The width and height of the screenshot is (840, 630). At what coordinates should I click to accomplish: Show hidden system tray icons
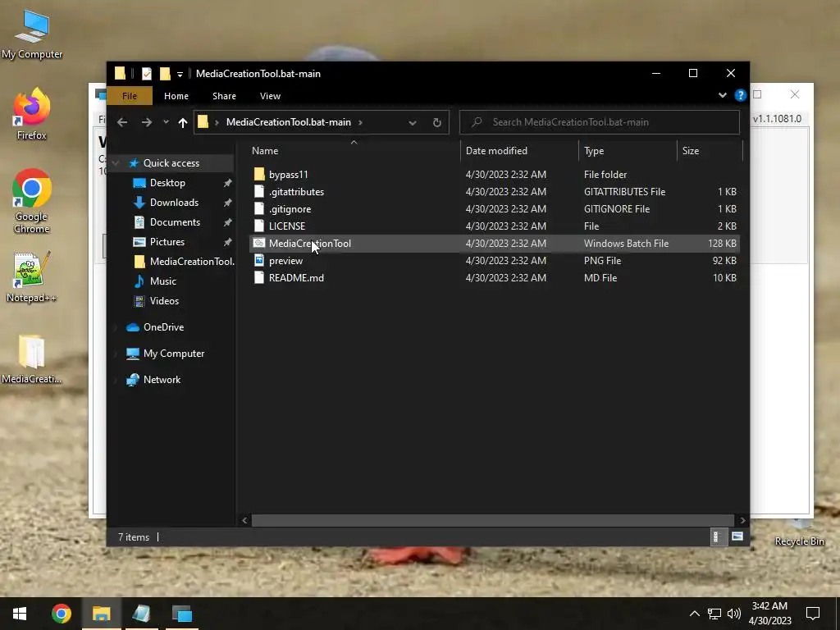pos(694,614)
